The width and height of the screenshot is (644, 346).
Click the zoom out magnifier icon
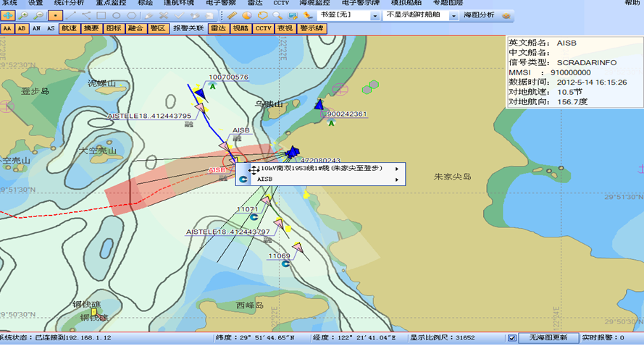39,15
